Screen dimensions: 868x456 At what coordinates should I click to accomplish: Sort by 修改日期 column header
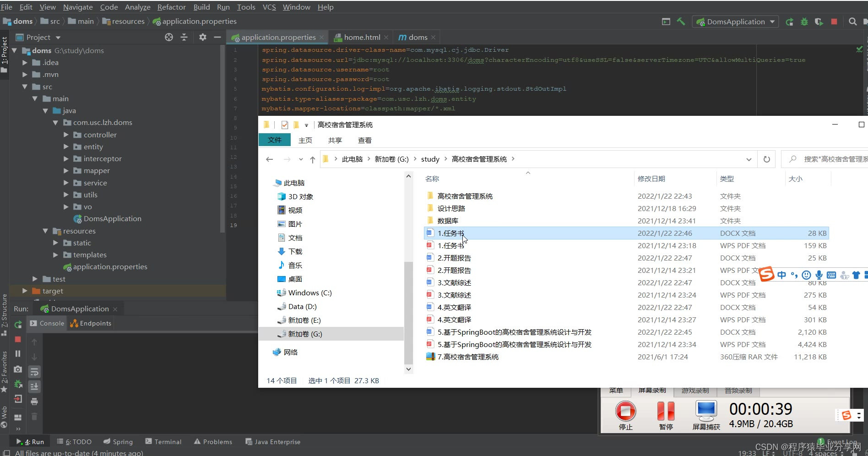click(651, 179)
